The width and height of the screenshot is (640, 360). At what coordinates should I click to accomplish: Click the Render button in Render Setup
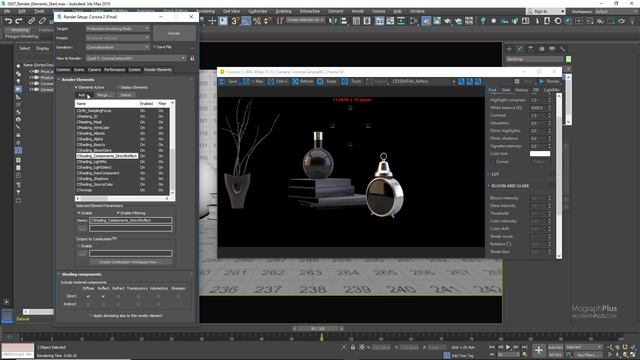(174, 33)
